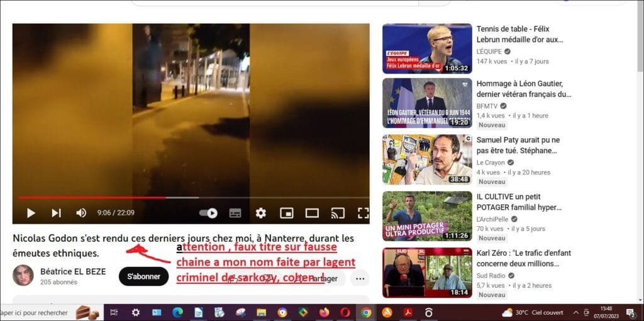Open video settings gear menu
644x321 pixels.
click(x=260, y=213)
